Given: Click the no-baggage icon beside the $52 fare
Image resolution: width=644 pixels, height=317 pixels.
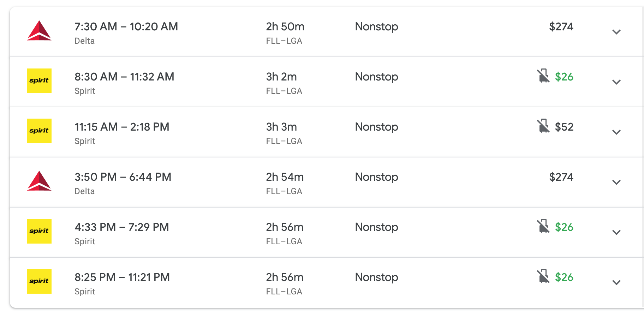Looking at the screenshot, I should pos(543,126).
